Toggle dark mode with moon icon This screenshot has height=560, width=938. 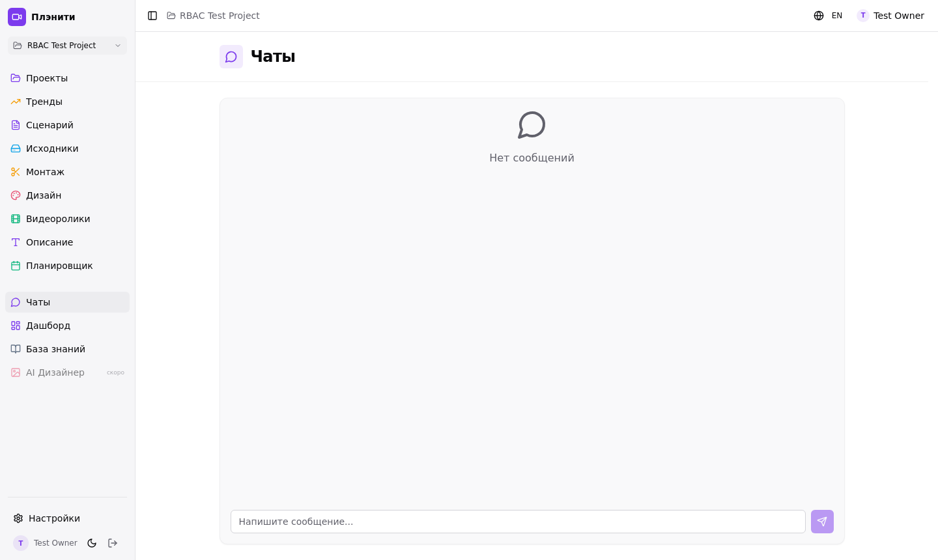click(x=92, y=543)
